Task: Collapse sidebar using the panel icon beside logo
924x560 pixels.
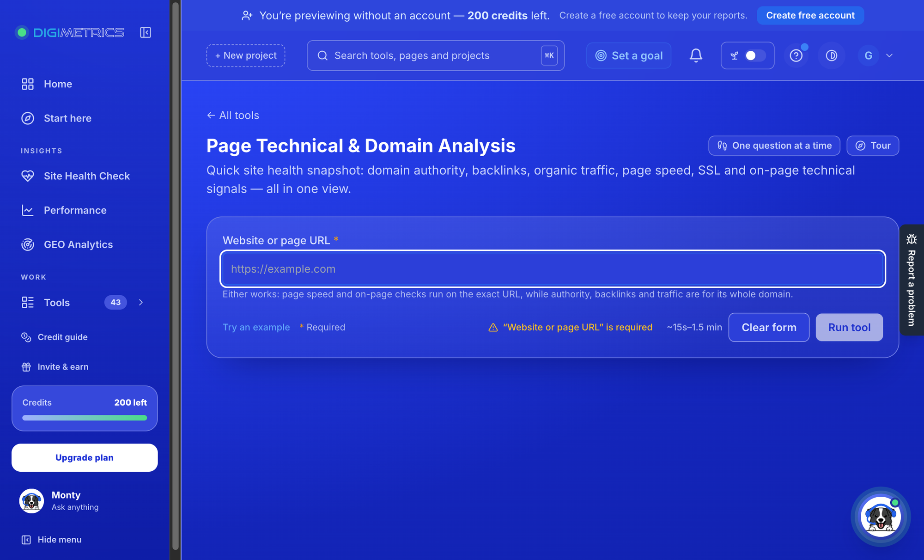Action: point(146,32)
